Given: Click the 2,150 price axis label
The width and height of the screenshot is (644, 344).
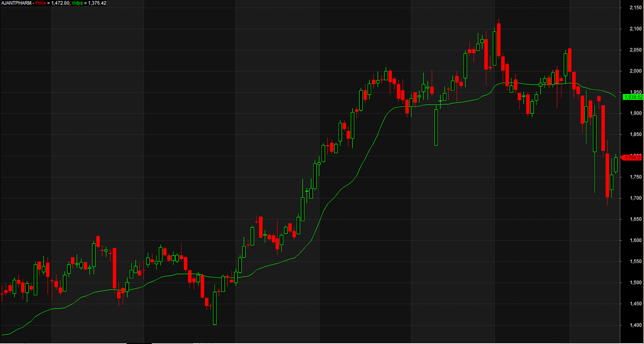Looking at the screenshot, I should (636, 8).
